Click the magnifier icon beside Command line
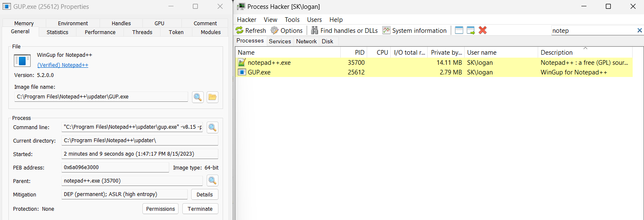The width and height of the screenshot is (644, 220). coord(213,127)
